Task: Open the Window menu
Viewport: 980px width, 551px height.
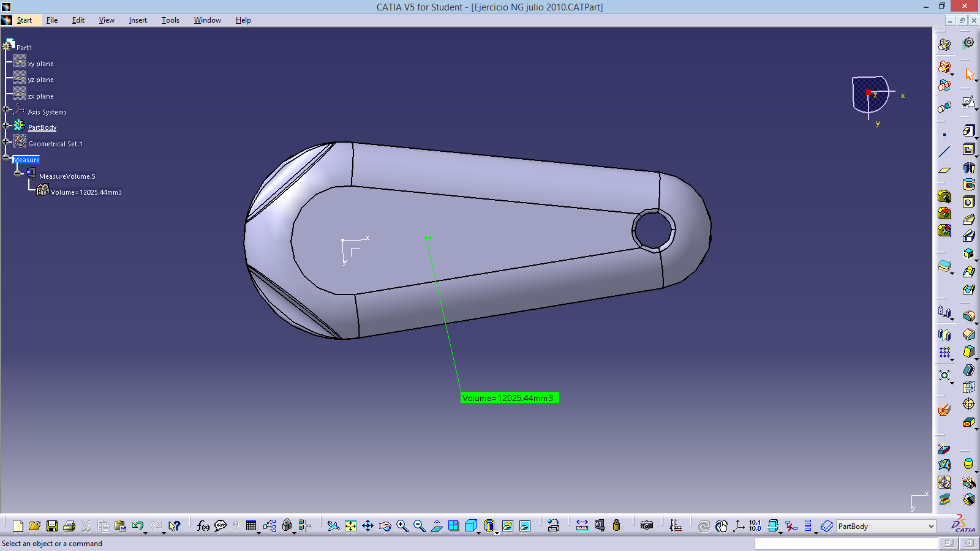Action: click(x=208, y=20)
